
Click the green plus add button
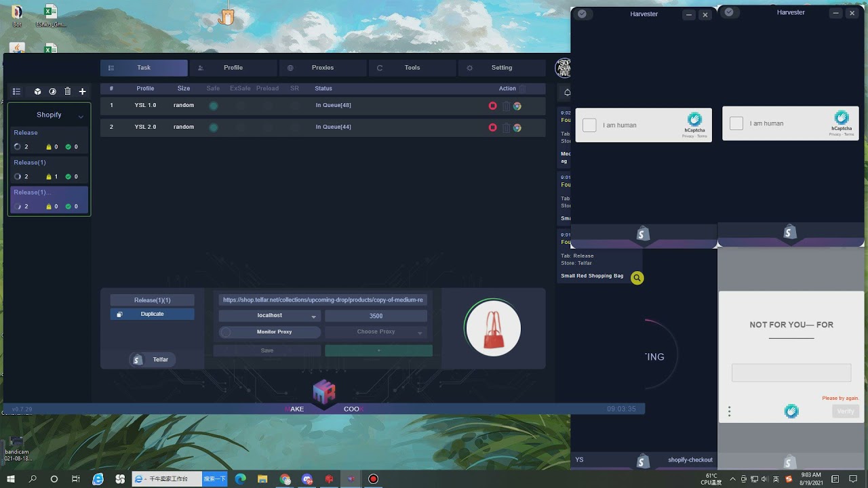click(x=378, y=350)
